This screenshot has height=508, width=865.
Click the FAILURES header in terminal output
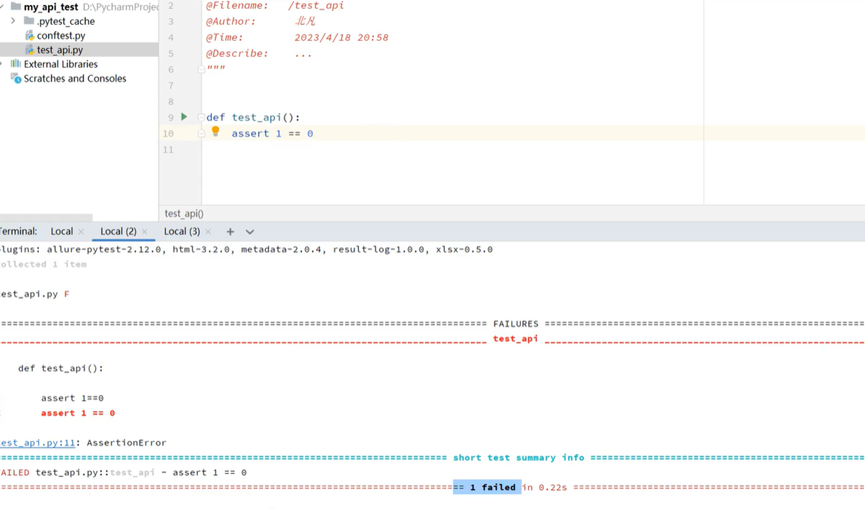coord(516,324)
